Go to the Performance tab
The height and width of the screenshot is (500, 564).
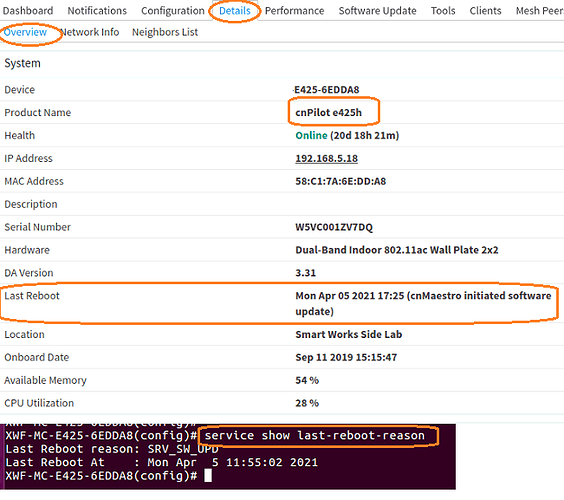coord(294,11)
